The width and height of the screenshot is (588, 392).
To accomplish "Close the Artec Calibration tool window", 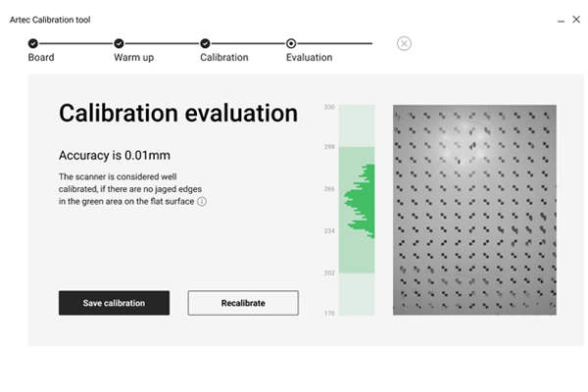I will tap(576, 20).
